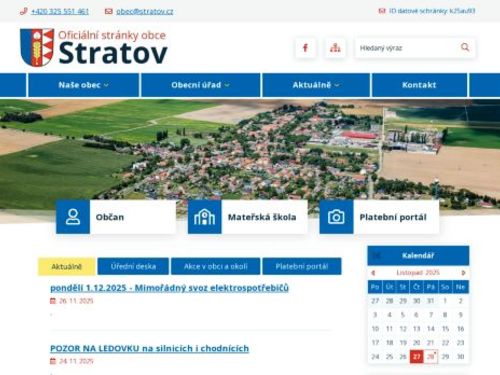Open the Kontakt page

click(419, 85)
